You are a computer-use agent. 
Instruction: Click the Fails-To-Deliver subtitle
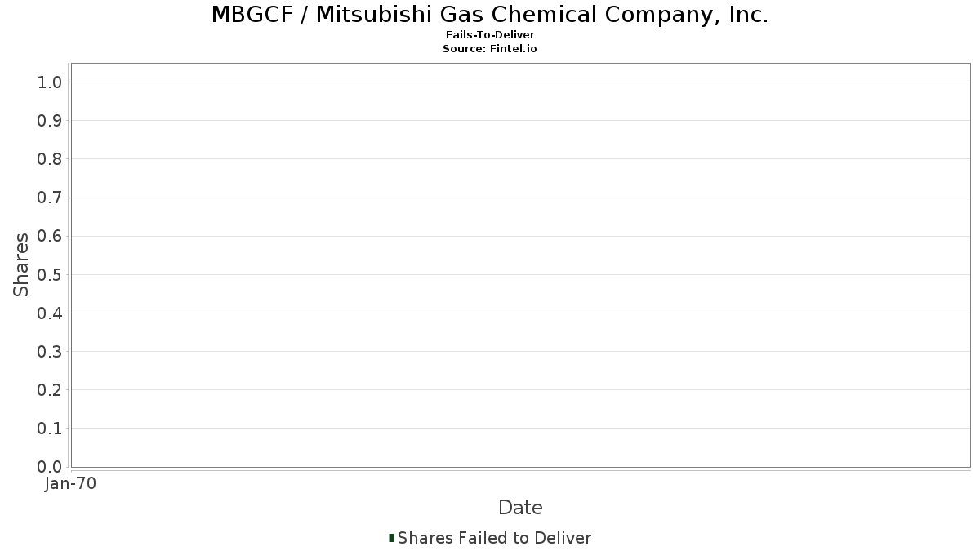[x=490, y=35]
